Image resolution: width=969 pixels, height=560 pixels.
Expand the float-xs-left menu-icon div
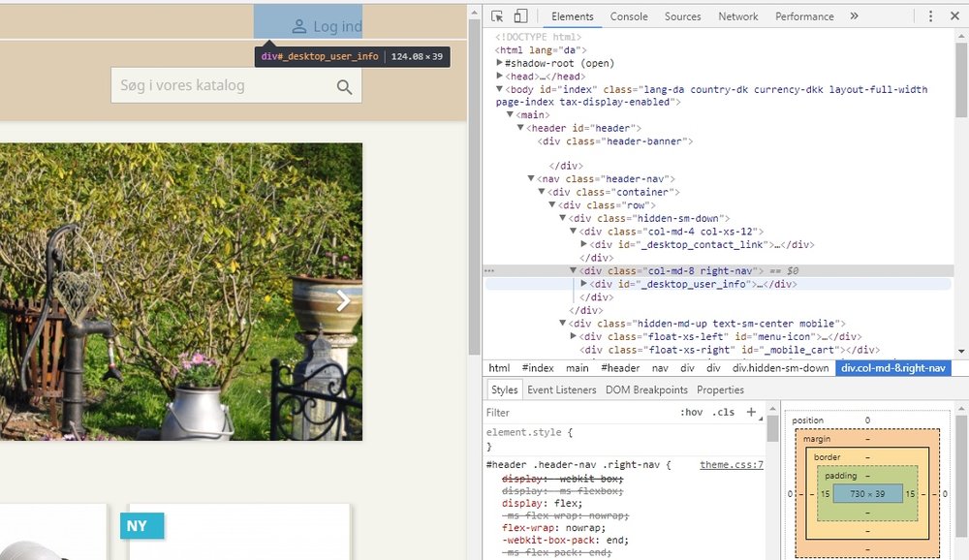pos(573,336)
